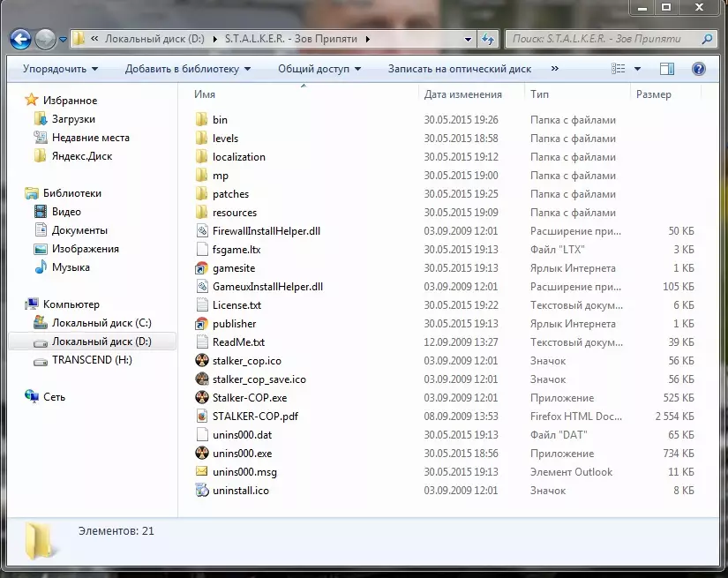
Task: Select the unins000.msg envelope icon
Action: 202,472
